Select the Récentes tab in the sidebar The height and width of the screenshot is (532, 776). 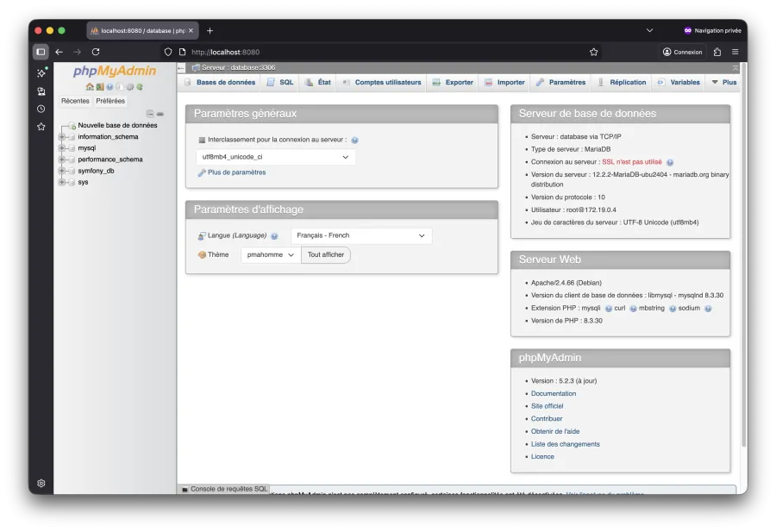coord(75,100)
